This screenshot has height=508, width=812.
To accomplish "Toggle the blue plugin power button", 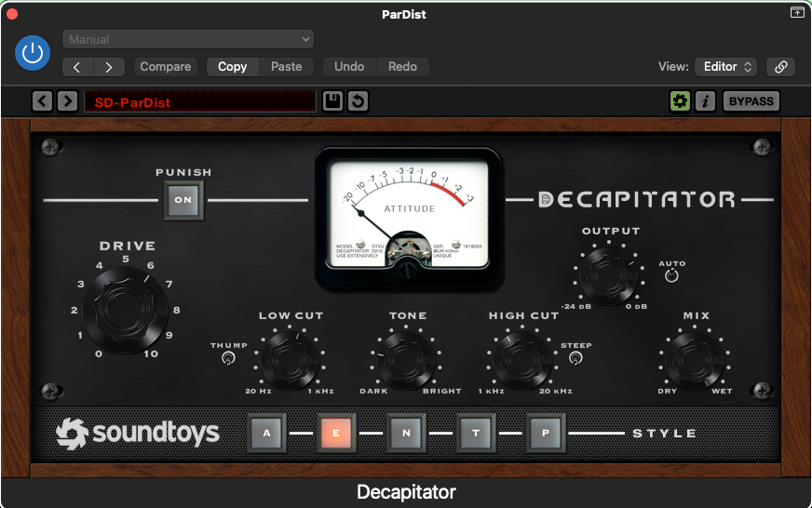I will pyautogui.click(x=33, y=53).
